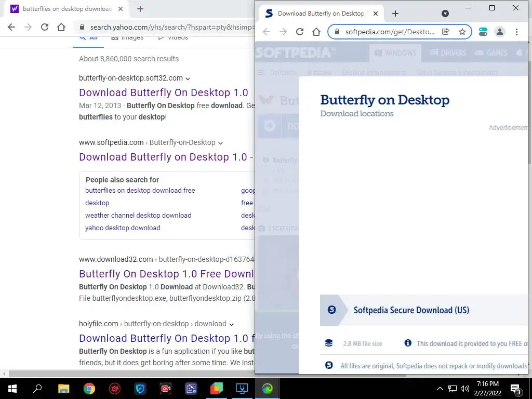This screenshot has height=399, width=532.
Task: Open the notification center icon
Action: [x=516, y=389]
